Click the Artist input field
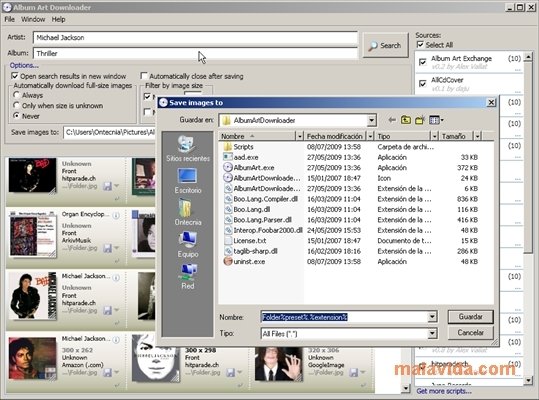Image resolution: width=539 pixels, height=400 pixels. point(195,37)
